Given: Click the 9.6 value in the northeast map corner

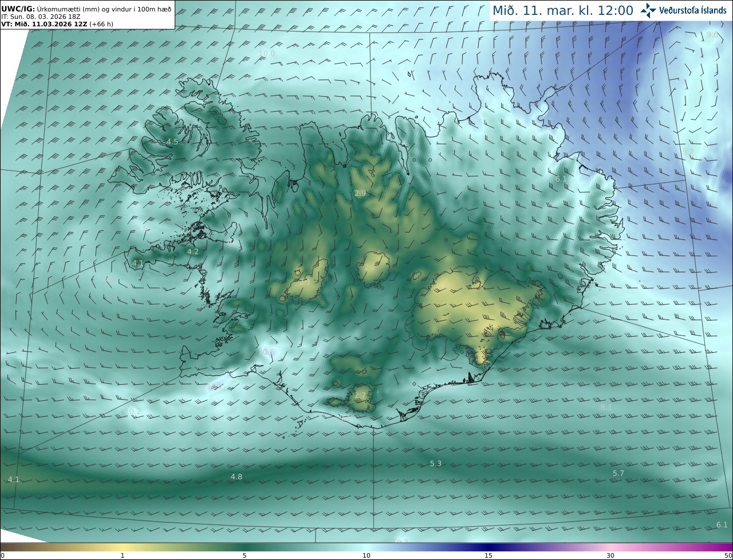Looking at the screenshot, I should [712, 35].
